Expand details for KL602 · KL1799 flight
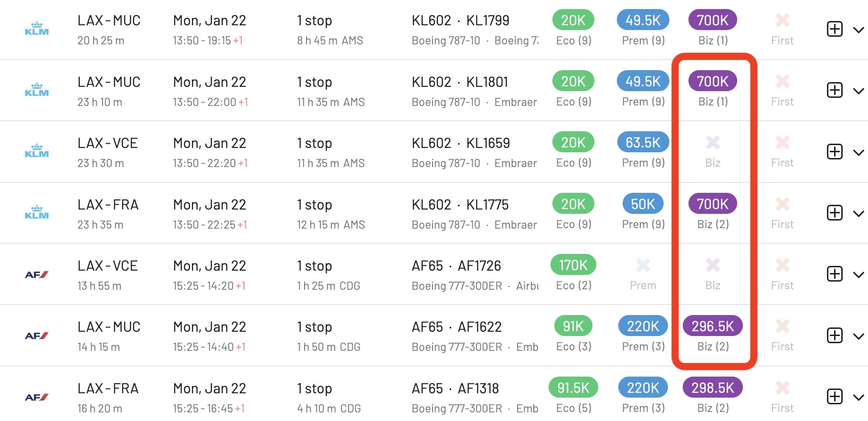This screenshot has width=868, height=421. tap(858, 30)
